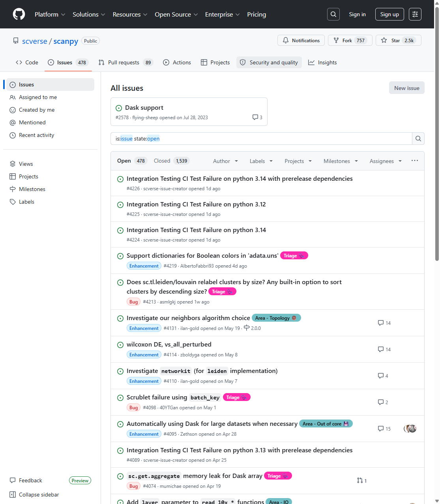Image resolution: width=440 pixels, height=504 pixels.
Task: Click the Area - Topology label
Action: click(276, 318)
